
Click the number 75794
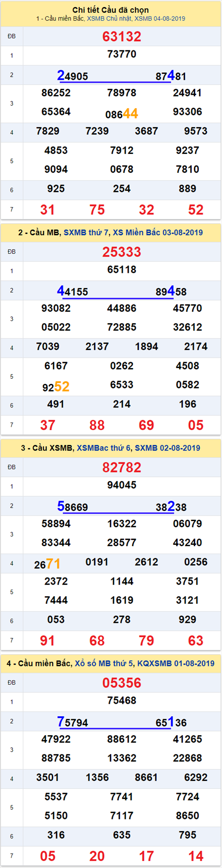(73, 722)
